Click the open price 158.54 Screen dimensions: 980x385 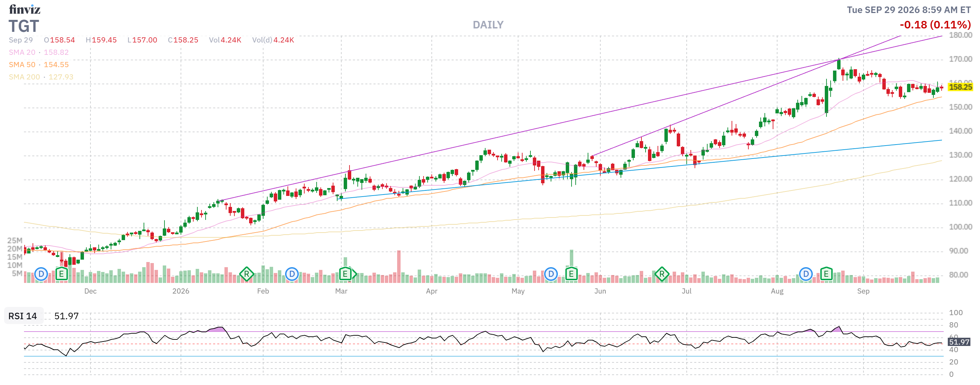62,40
